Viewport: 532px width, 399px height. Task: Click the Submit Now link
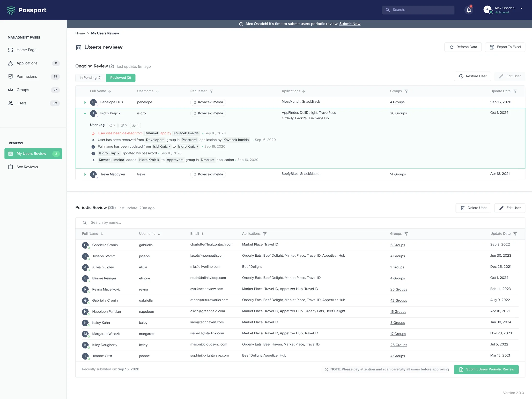click(350, 24)
